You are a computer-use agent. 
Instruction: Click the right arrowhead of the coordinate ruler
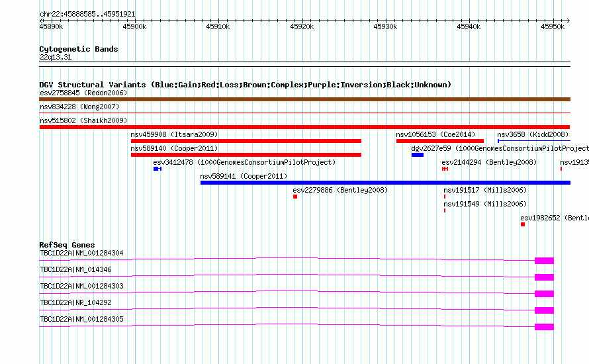pyautogui.click(x=568, y=21)
